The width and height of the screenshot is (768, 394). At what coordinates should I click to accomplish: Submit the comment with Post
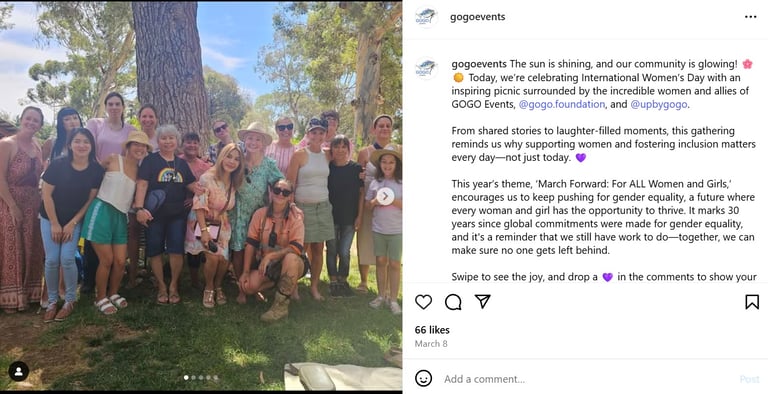[x=749, y=379]
